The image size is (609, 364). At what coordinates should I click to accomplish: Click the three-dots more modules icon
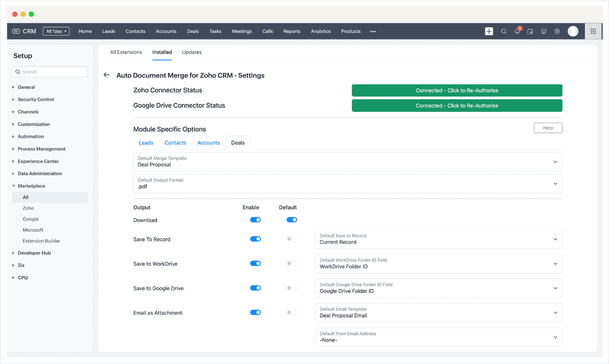click(373, 32)
